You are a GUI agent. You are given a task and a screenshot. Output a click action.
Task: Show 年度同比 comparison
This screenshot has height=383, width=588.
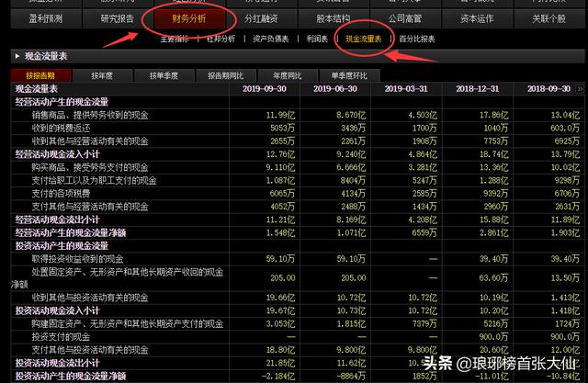[x=288, y=75]
